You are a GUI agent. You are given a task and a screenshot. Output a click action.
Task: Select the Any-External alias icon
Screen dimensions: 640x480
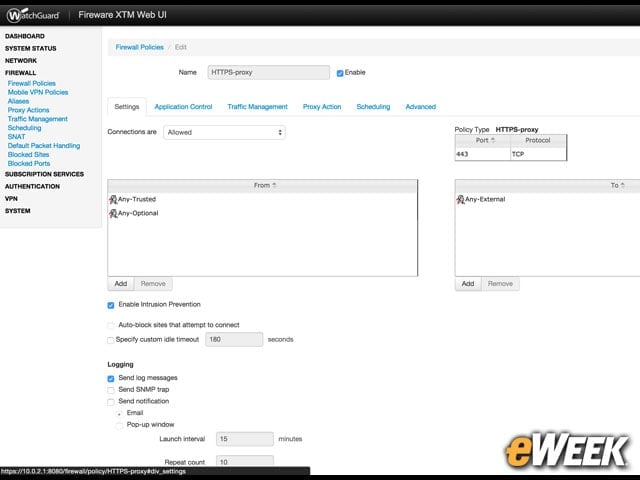tap(460, 199)
